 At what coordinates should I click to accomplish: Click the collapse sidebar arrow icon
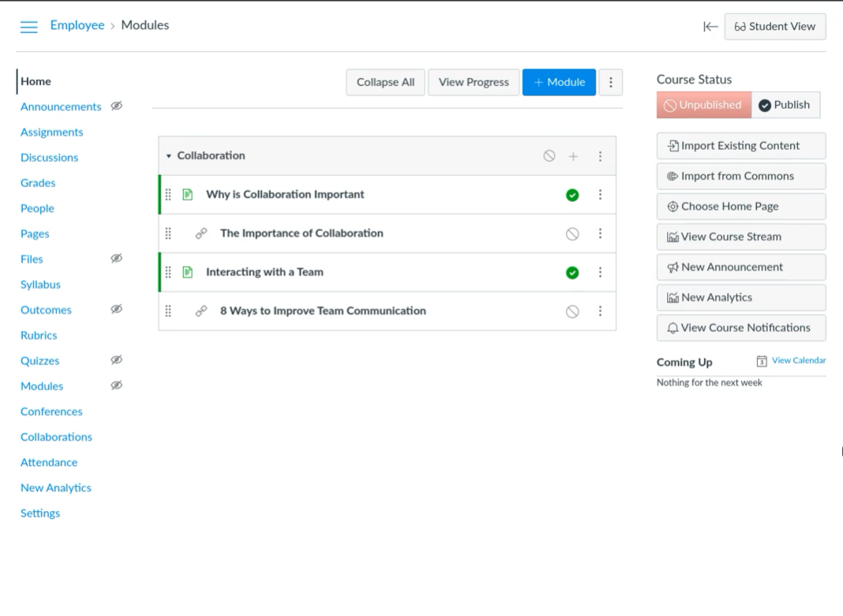click(710, 27)
